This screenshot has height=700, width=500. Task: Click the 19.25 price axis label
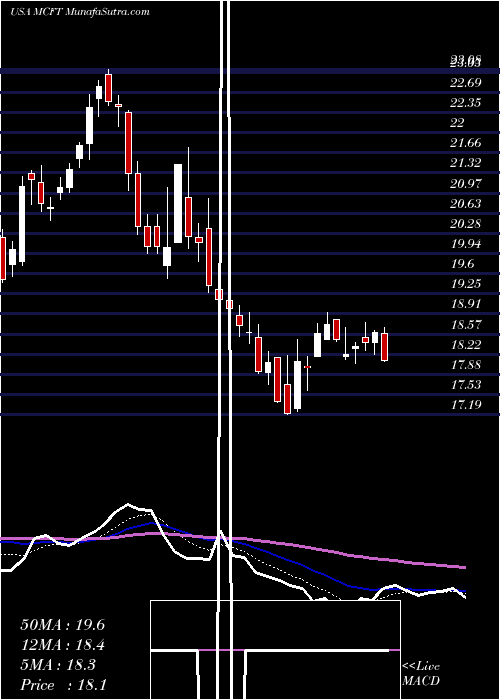pyautogui.click(x=466, y=284)
